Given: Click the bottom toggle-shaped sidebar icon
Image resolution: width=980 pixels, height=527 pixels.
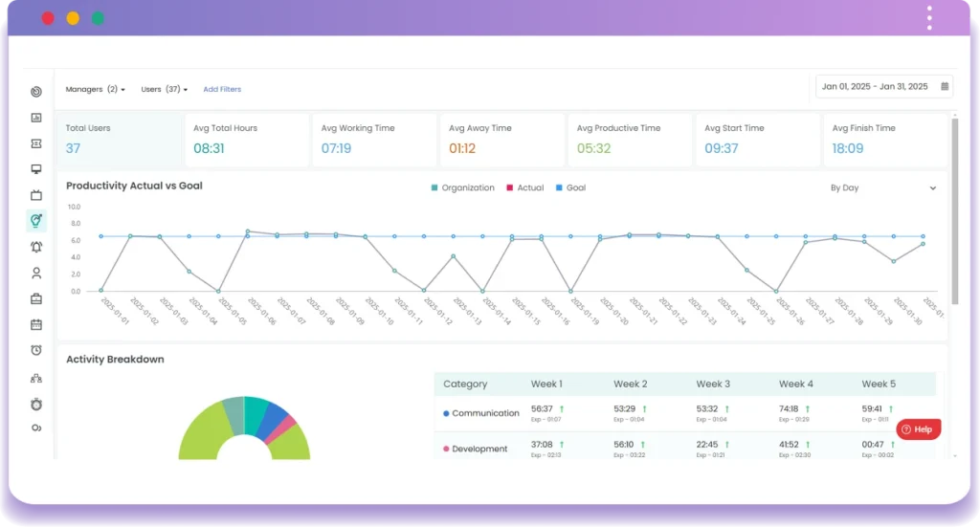Looking at the screenshot, I should 36,428.
